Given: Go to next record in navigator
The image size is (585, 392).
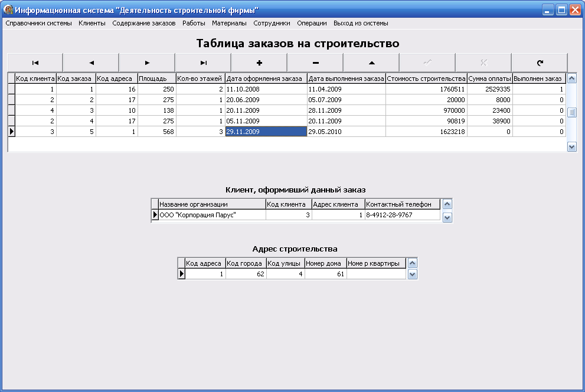Looking at the screenshot, I should click(x=147, y=63).
